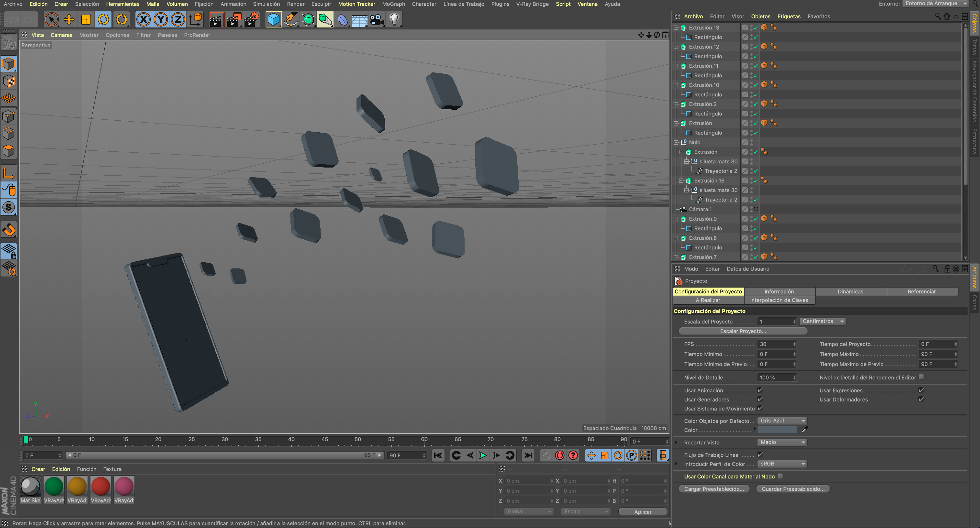Open the Centímetros units dropdown
The image size is (980, 528).
pyautogui.click(x=823, y=321)
